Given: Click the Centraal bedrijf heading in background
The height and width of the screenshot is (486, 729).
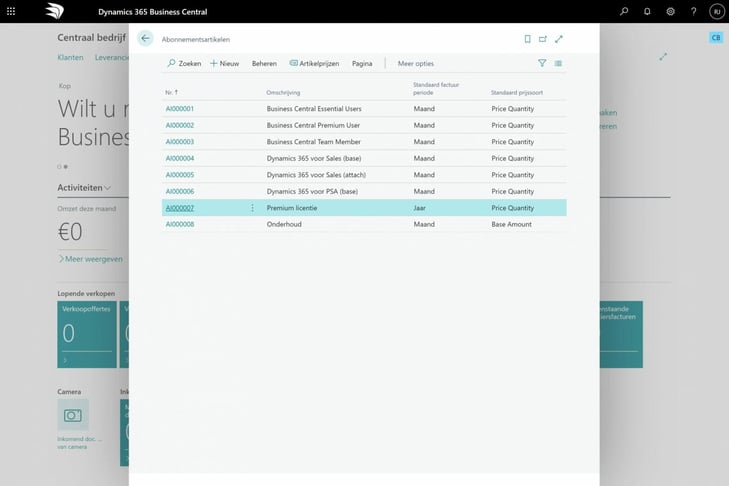Looking at the screenshot, I should coord(92,37).
